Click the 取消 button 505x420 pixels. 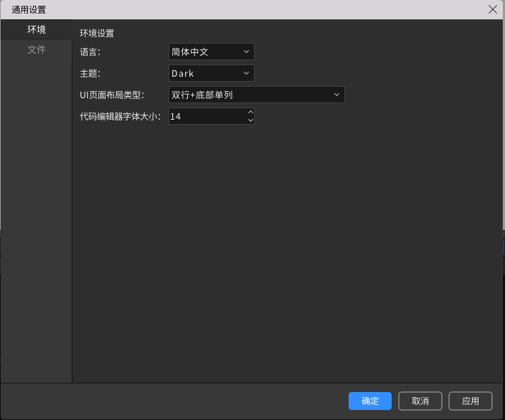420,401
